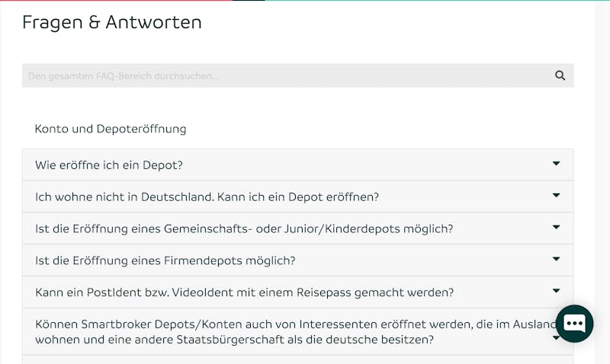This screenshot has height=364, width=610.
Task: Click the 'Fragen & Antworten' page heading
Action: point(112,22)
